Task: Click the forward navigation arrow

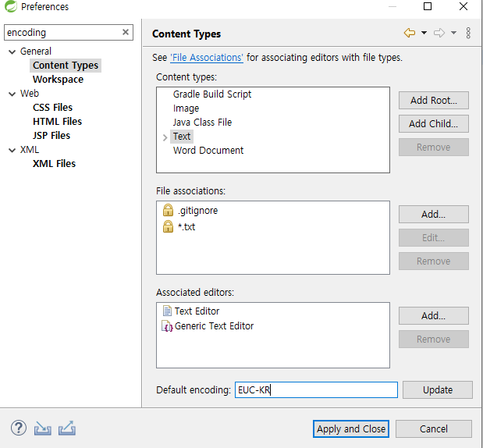Action: 439,33
